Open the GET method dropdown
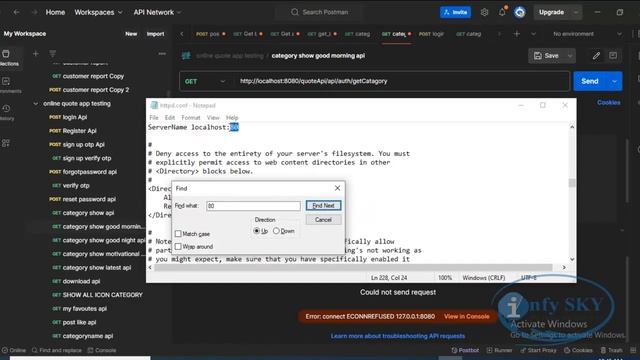Viewport: 640px width, 360px height. (x=204, y=81)
